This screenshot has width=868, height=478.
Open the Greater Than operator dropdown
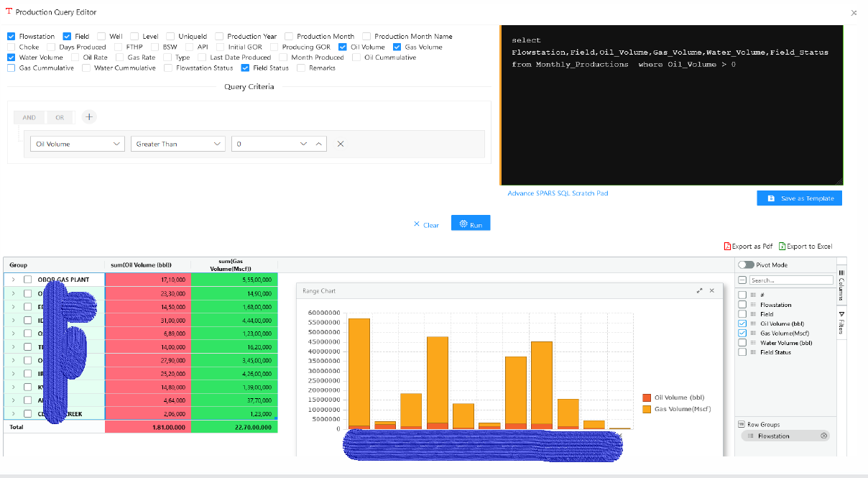point(178,144)
